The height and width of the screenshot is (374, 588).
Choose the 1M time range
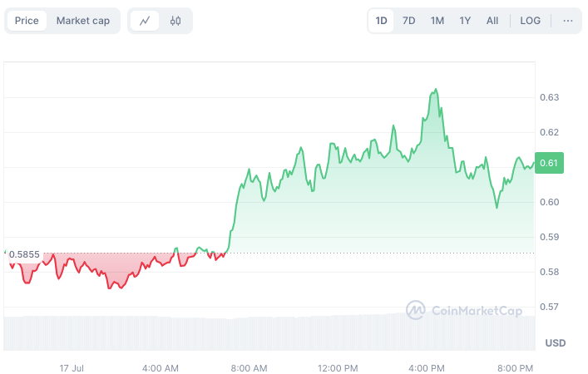(437, 21)
